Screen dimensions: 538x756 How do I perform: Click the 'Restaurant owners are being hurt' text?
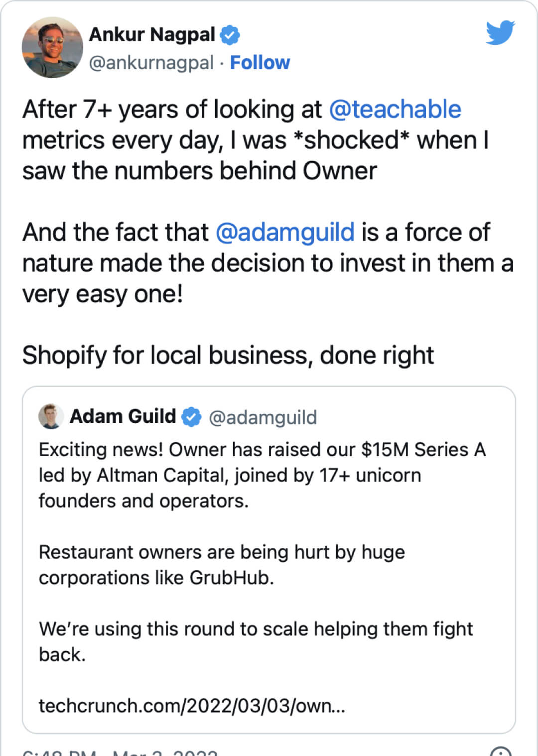pyautogui.click(x=222, y=565)
